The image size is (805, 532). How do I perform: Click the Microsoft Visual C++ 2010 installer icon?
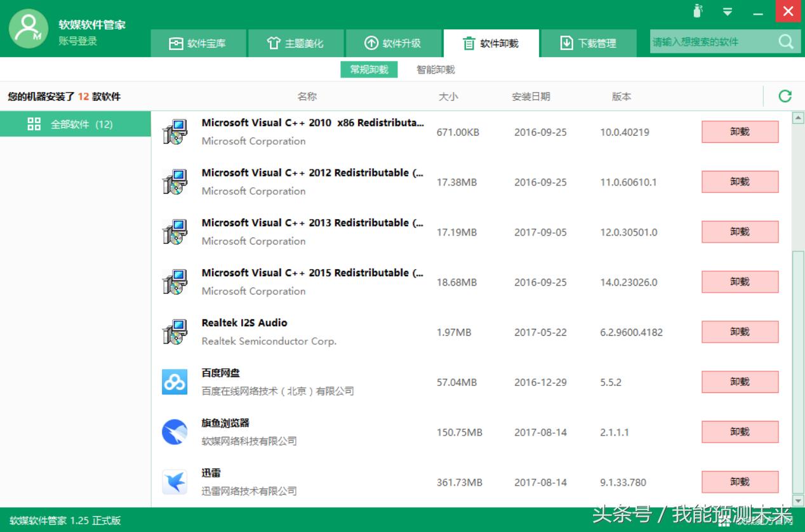coord(175,131)
